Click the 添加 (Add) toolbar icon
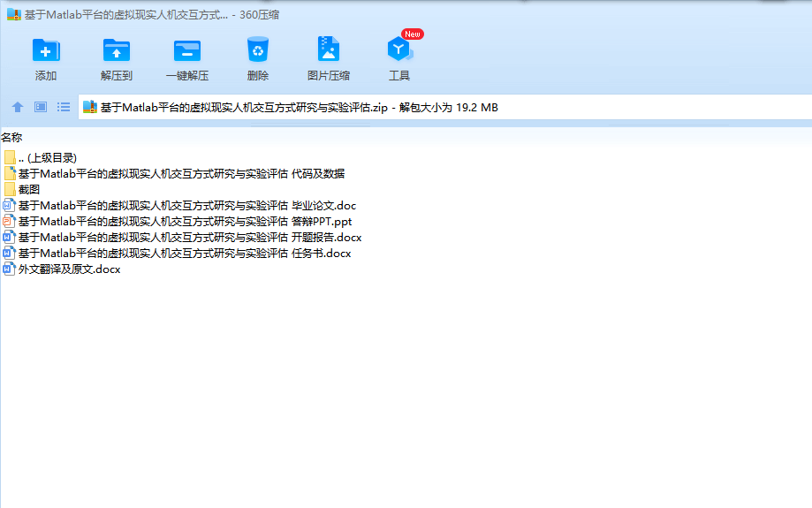Viewport: 812px width, 508px height. tap(46, 50)
